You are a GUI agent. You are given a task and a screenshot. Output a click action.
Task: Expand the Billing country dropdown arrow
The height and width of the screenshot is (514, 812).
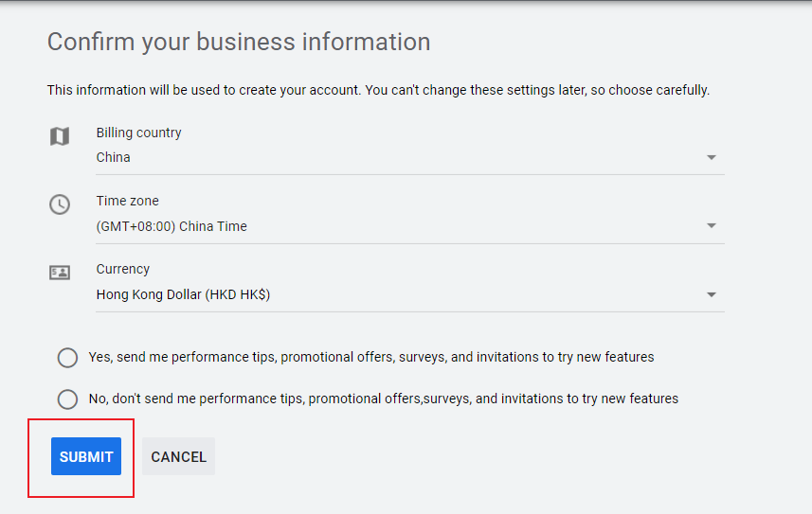coord(711,158)
